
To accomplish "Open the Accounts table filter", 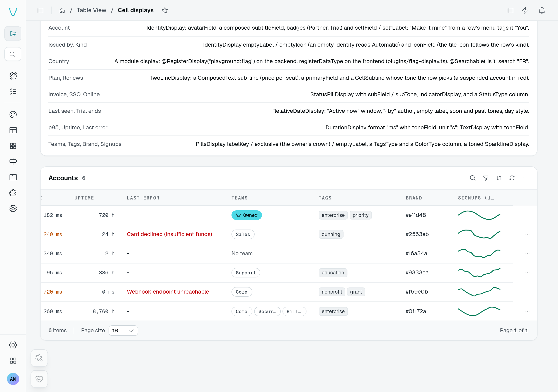I will pos(486,178).
